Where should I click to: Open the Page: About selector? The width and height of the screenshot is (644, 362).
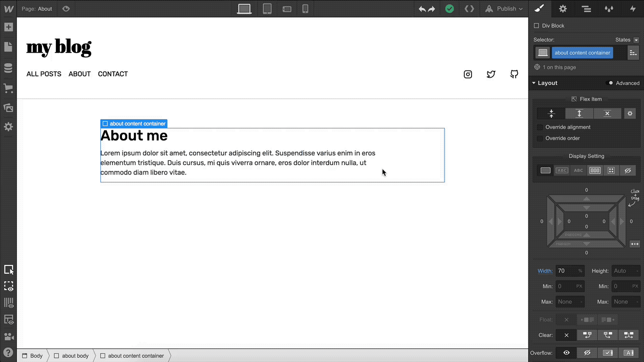[x=37, y=9]
